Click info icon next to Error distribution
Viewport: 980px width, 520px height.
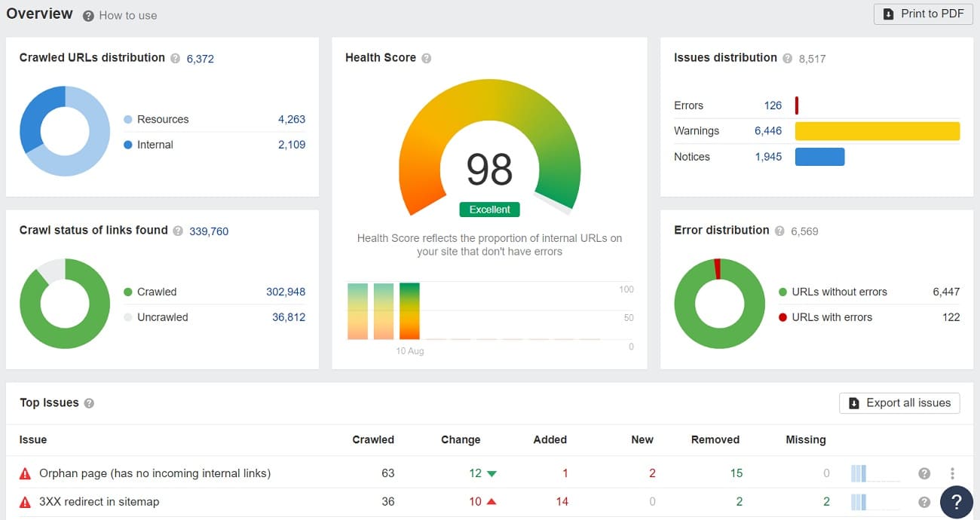tap(780, 231)
